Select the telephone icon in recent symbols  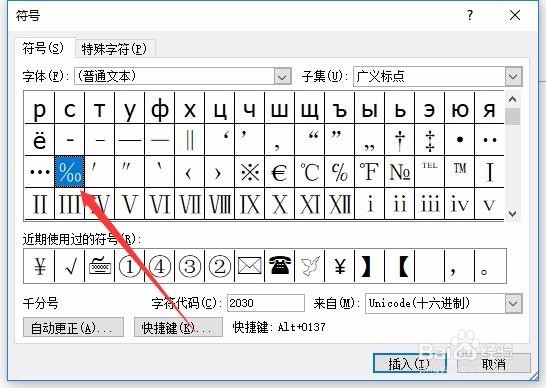pyautogui.click(x=279, y=266)
